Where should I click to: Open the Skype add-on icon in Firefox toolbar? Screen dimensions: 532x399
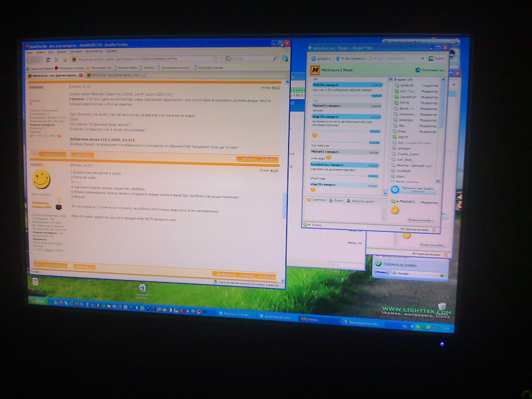click(x=285, y=59)
